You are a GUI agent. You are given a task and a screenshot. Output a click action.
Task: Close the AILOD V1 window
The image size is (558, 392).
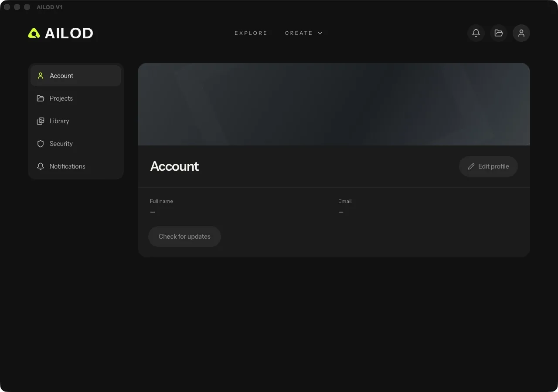7,7
